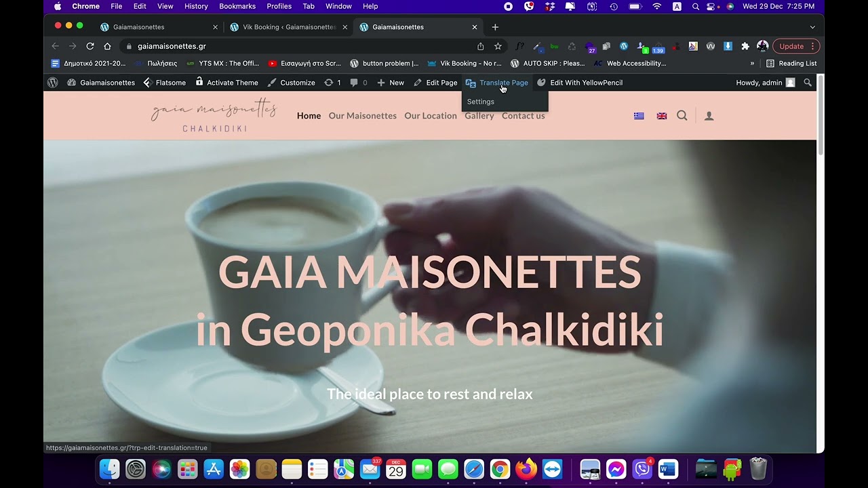Open the Gaiamaisonettes site dashboard menu

tap(101, 83)
